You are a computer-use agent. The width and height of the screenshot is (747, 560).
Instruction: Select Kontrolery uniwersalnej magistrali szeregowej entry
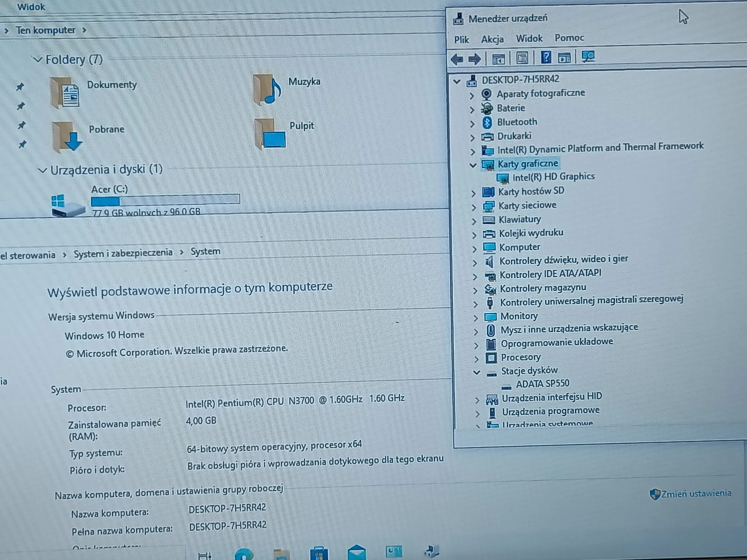(x=591, y=300)
